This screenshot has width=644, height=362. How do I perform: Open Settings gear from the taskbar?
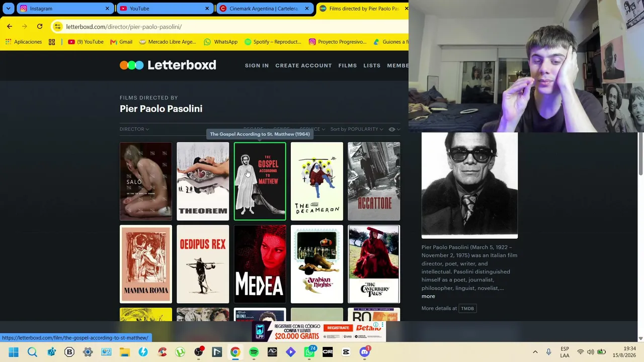[x=88, y=352]
